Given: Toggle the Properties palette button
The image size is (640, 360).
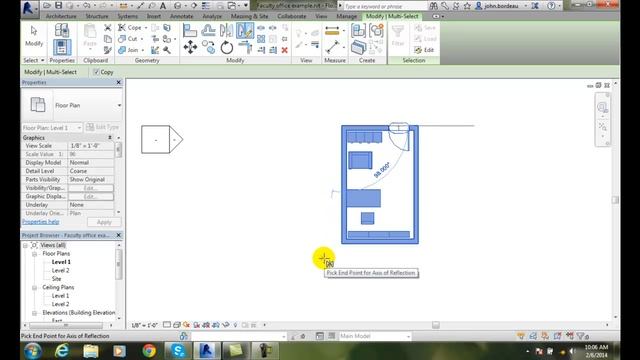Looking at the screenshot, I should coord(62,47).
